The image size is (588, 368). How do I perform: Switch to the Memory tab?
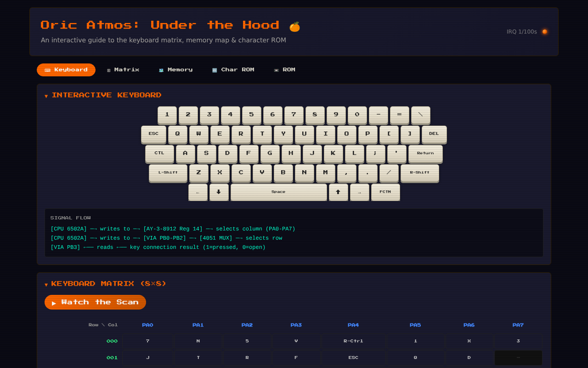point(176,69)
